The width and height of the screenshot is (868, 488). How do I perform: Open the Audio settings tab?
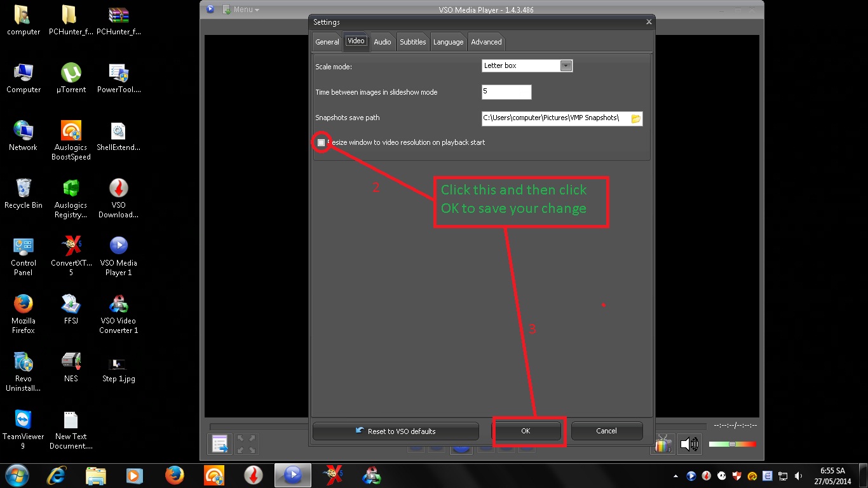tap(383, 42)
